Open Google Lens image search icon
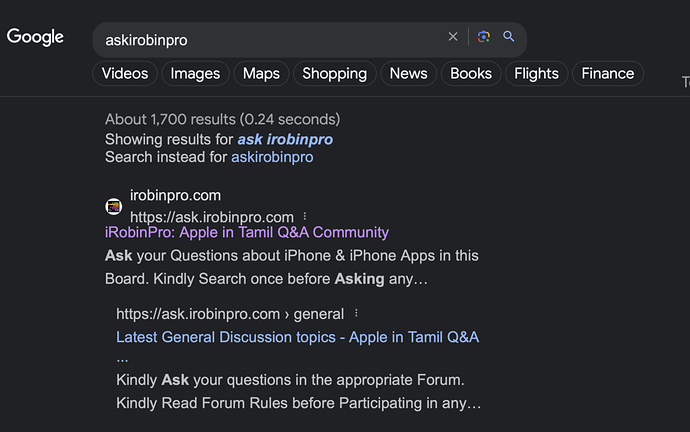The height and width of the screenshot is (432, 690). (484, 37)
